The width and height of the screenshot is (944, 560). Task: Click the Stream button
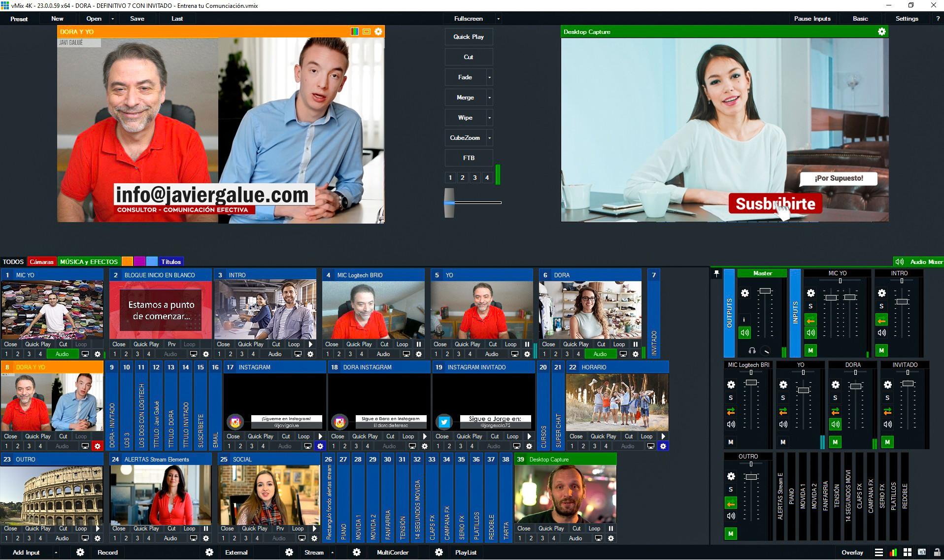[314, 552]
